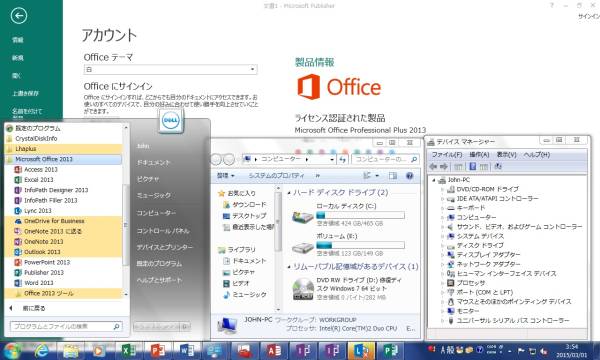Viewport: 600px width, 360px height.
Task: Open Desktop in Explorer navigation pane
Action: [x=245, y=216]
